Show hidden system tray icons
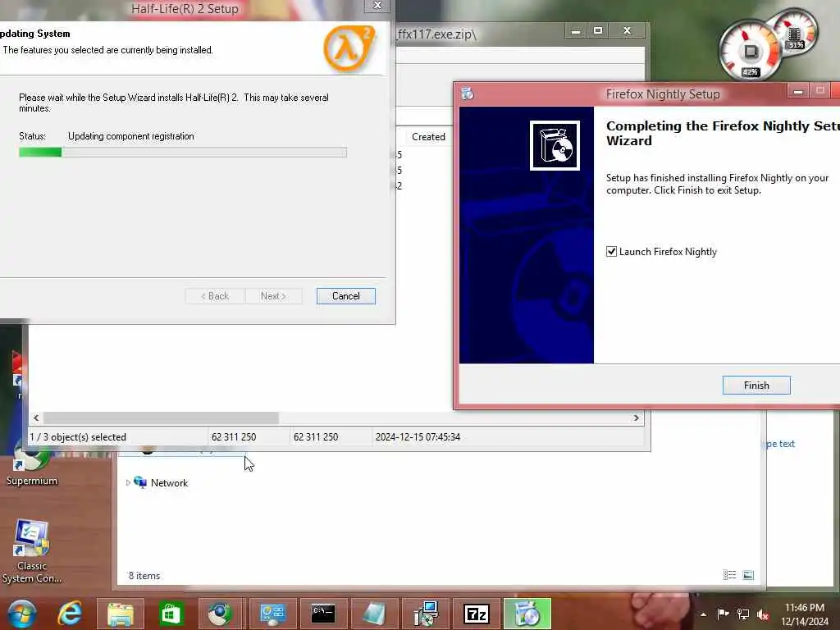840x630 pixels. pos(703,614)
